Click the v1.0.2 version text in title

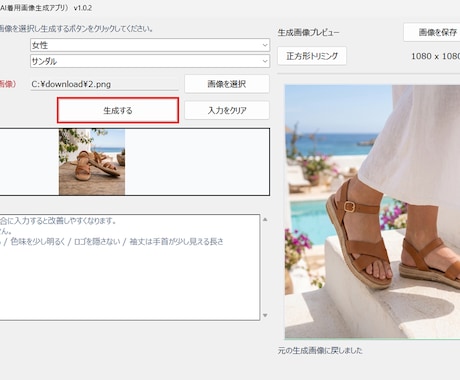tap(83, 8)
